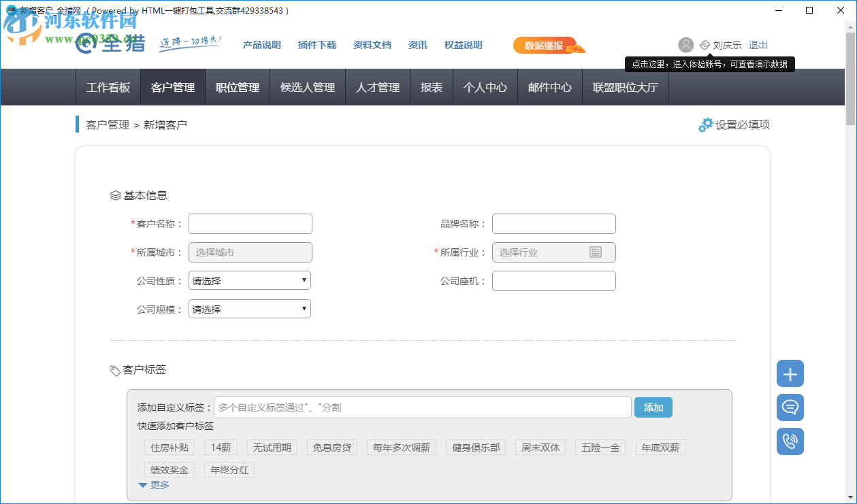Click the 添加 button to add custom tags

(x=653, y=407)
